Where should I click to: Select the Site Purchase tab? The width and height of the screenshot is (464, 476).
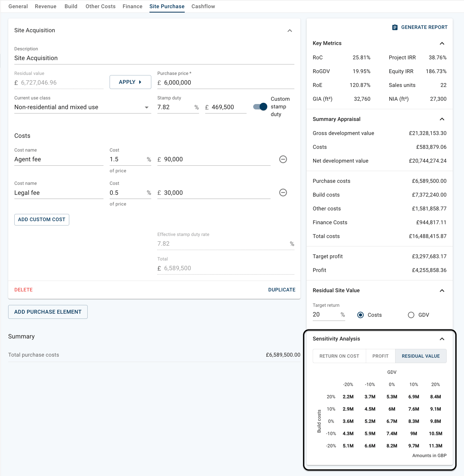[x=167, y=6]
